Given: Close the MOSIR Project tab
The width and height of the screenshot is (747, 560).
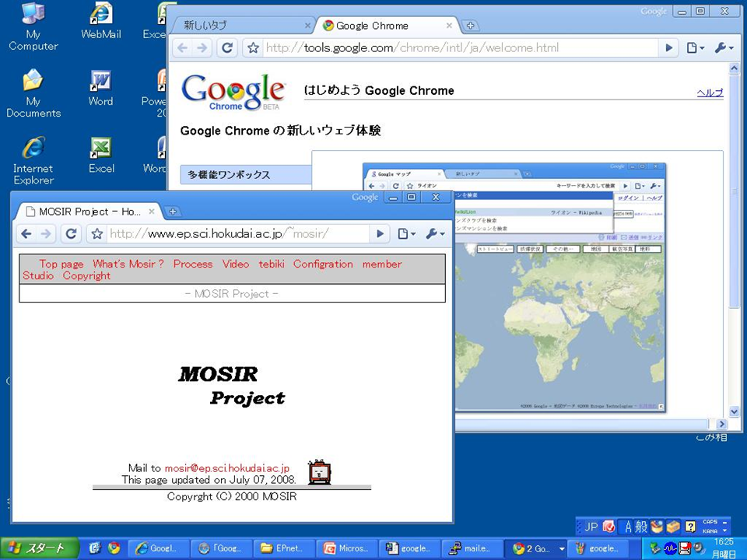Looking at the screenshot, I should click(x=152, y=211).
